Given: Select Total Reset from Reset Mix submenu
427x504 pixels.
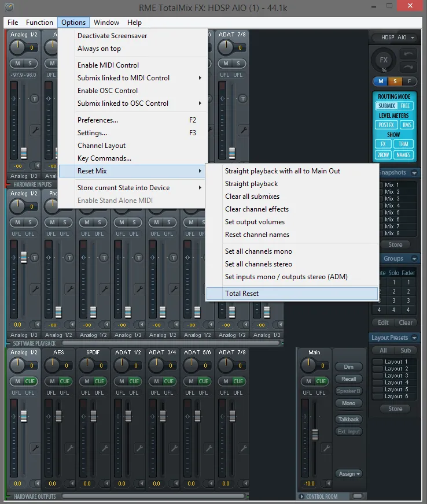Looking at the screenshot, I should (292, 293).
